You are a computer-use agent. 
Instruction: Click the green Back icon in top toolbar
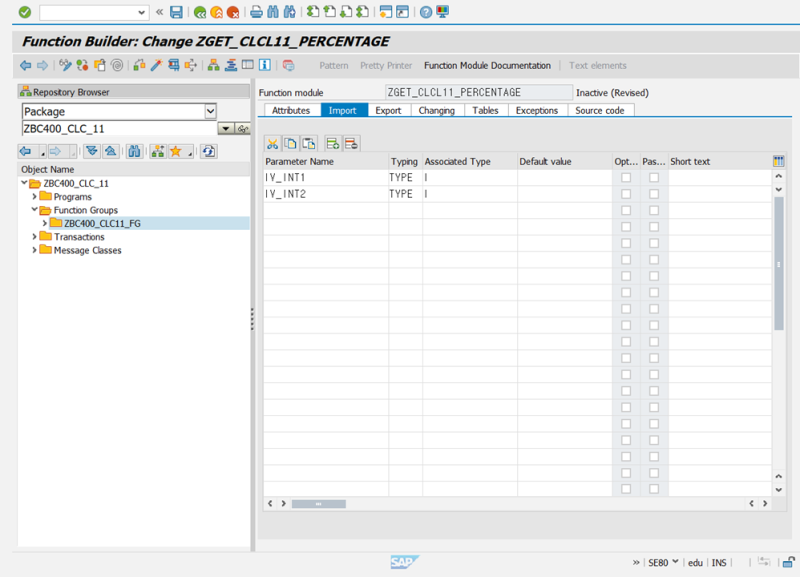(200, 12)
